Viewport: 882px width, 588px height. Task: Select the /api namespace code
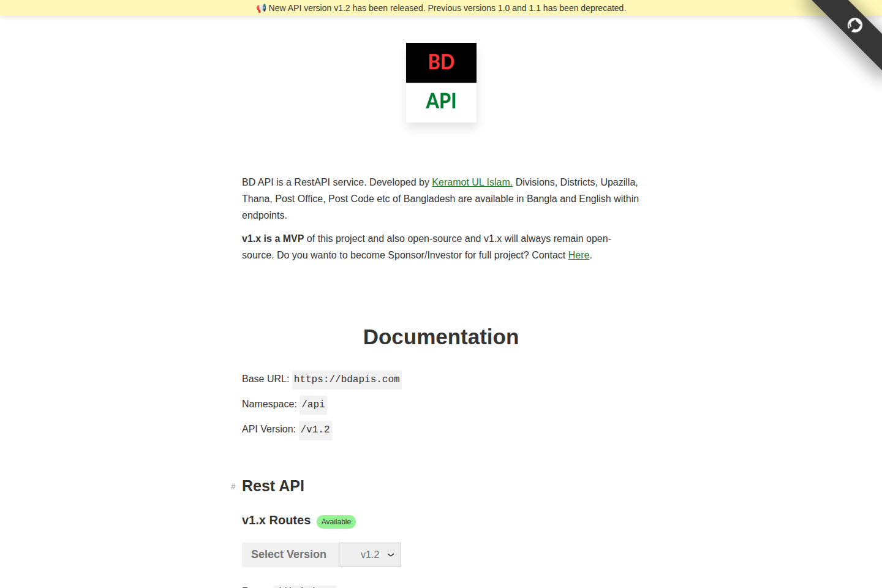pyautogui.click(x=313, y=404)
